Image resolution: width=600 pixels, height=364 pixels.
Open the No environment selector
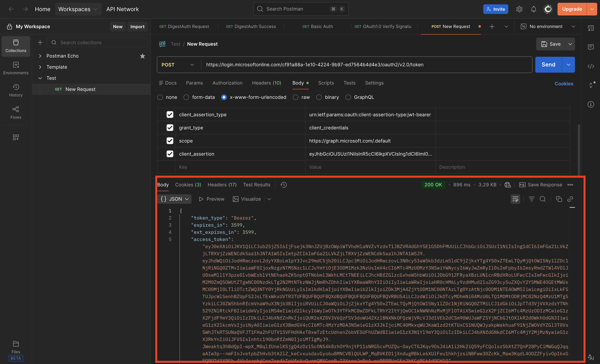click(x=548, y=27)
